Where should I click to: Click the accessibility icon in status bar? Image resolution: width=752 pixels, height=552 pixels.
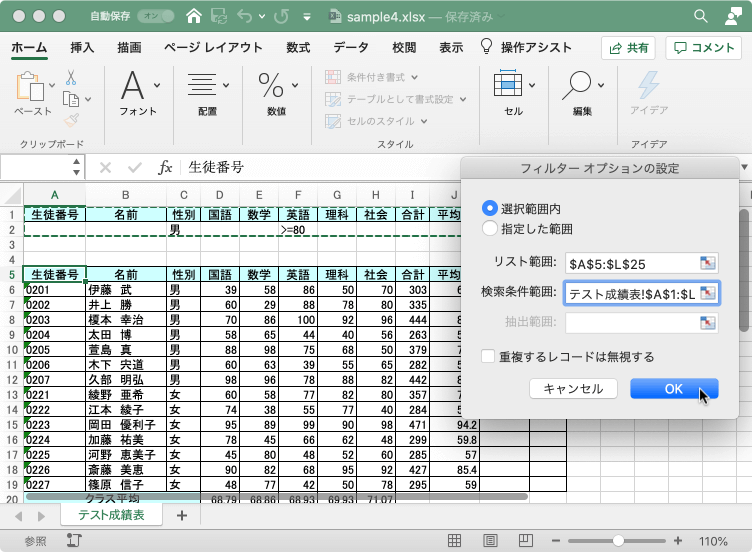click(74, 540)
